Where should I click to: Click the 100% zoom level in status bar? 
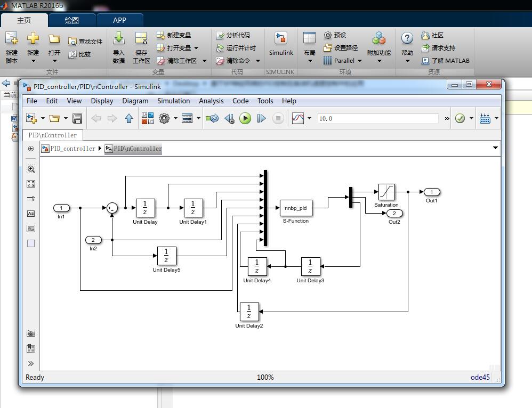point(265,377)
